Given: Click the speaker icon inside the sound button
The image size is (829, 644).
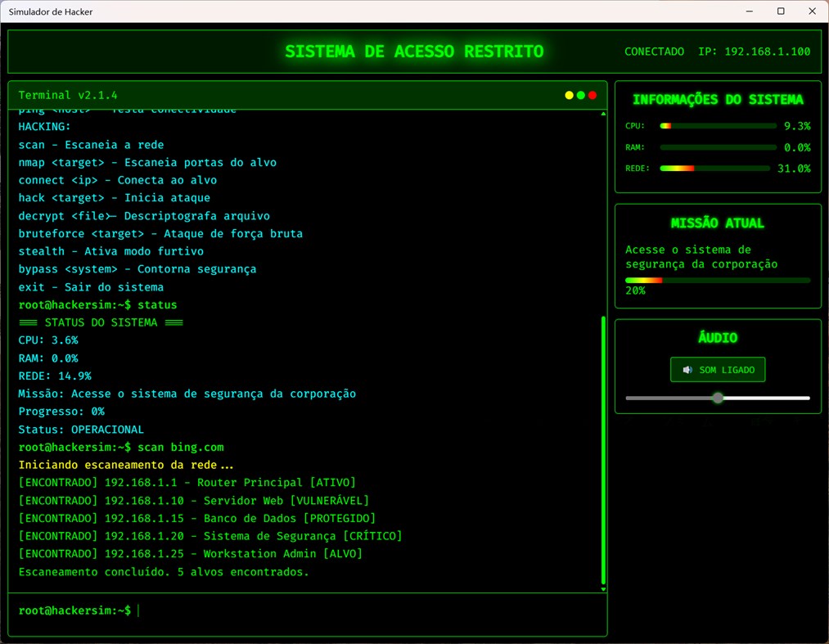Looking at the screenshot, I should pos(687,369).
